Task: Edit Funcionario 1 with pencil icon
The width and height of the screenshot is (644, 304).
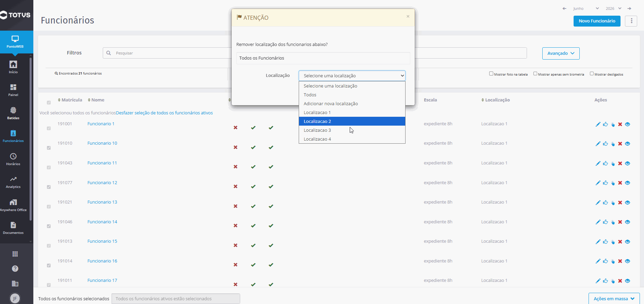Action: (x=598, y=124)
